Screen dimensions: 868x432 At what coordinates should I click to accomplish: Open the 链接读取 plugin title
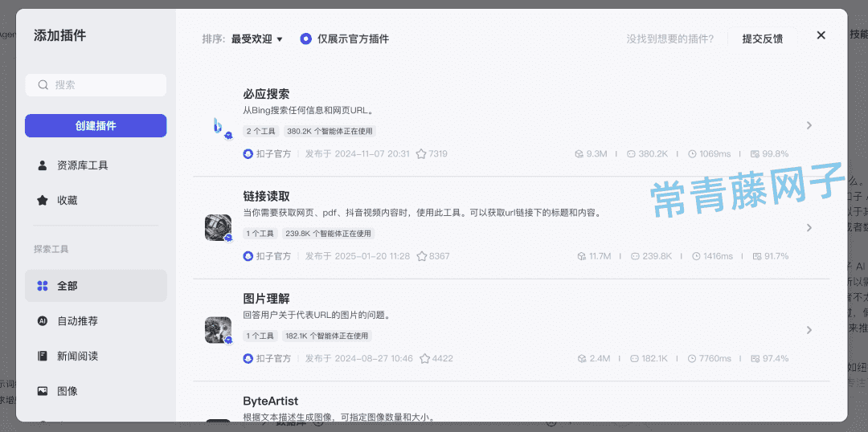click(266, 197)
